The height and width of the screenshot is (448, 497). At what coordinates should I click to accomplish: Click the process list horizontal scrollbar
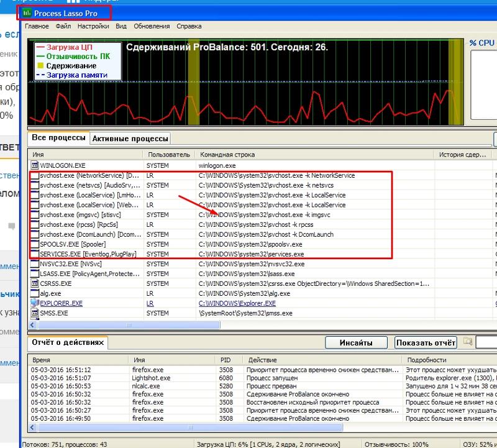(248, 324)
